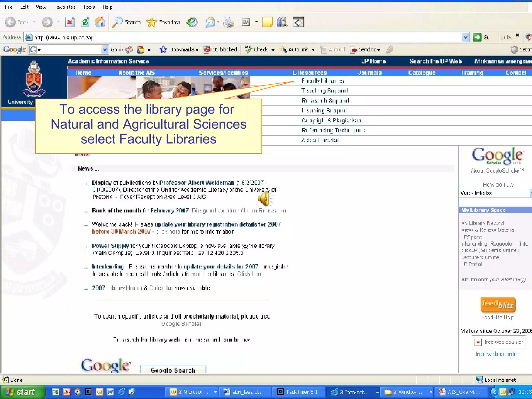Image resolution: width=532 pixels, height=399 pixels.
Task: Click the Edit with Word icon
Action: click(246, 22)
